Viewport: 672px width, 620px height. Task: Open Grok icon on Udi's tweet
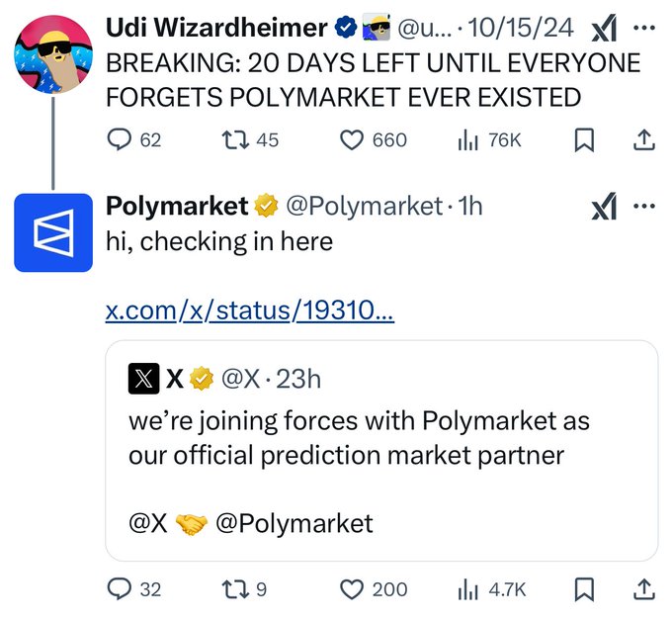pyautogui.click(x=603, y=32)
